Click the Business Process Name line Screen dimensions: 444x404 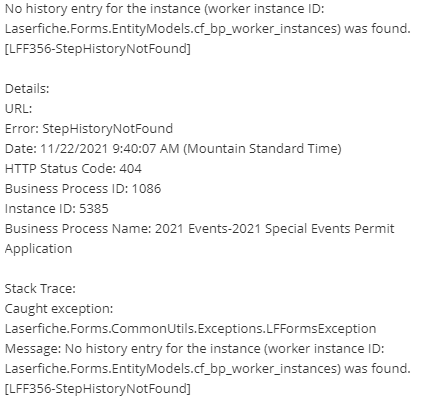(x=199, y=229)
